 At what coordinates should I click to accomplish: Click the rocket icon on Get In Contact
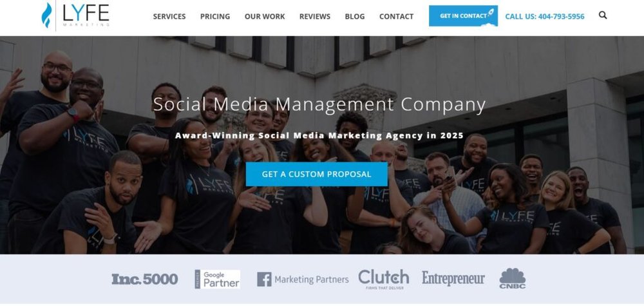tap(490, 13)
